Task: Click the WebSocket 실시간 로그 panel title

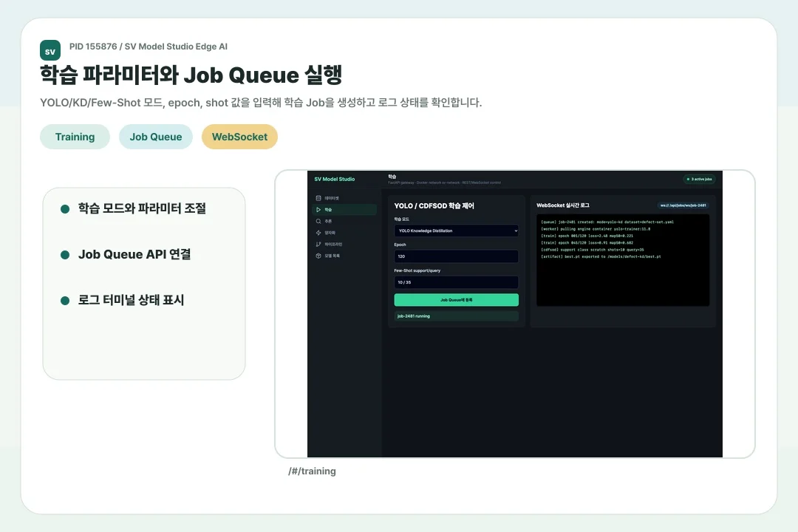Action: pyautogui.click(x=563, y=205)
